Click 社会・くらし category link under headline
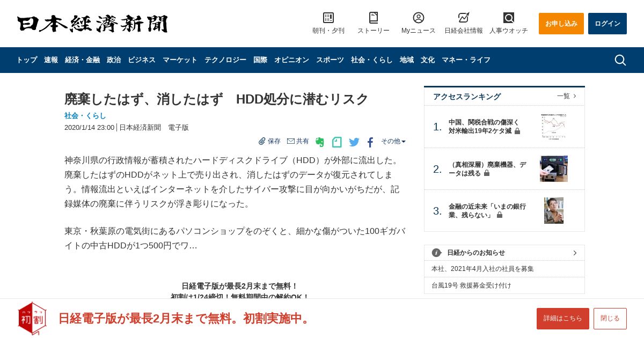This screenshot has width=644, height=338. pyautogui.click(x=85, y=115)
